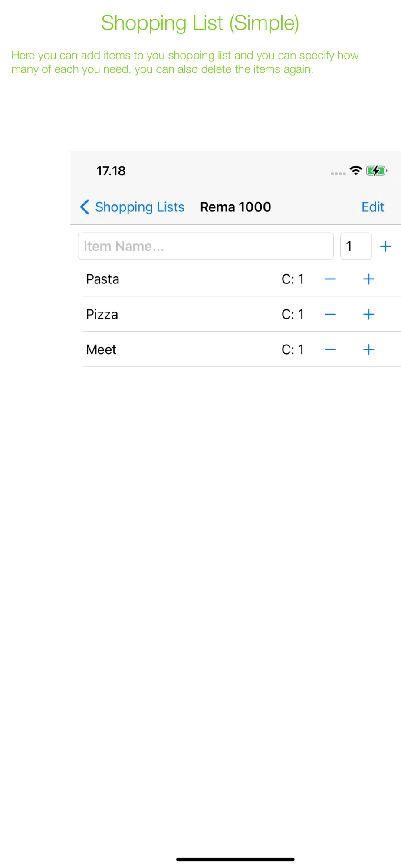Screen dimensions: 401x868
Task: Increase Meet count with plus icon
Action: coord(368,350)
